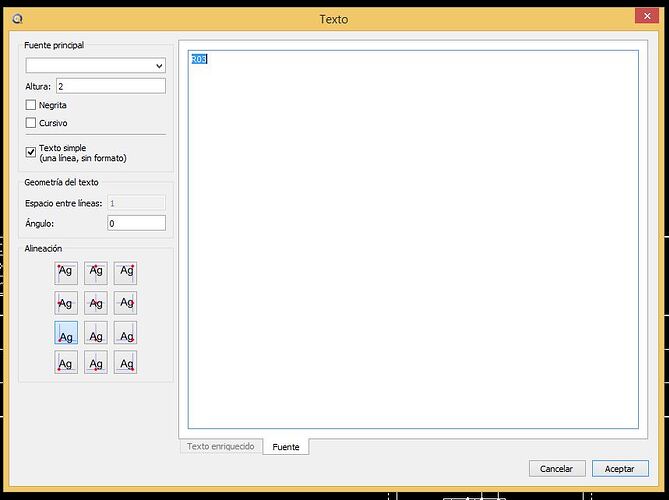This screenshot has height=500, width=669.
Task: Select middle-center alignment icon
Action: [96, 302]
